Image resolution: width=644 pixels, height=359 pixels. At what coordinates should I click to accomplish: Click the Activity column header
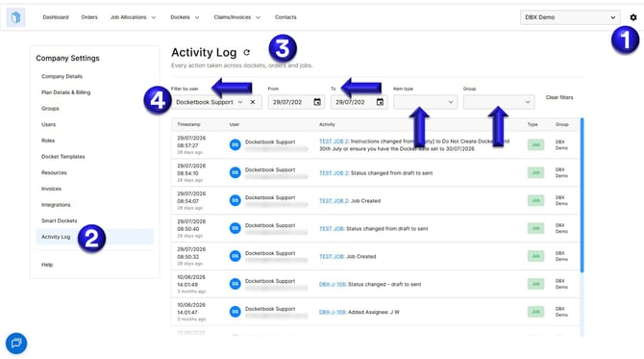pos(327,124)
